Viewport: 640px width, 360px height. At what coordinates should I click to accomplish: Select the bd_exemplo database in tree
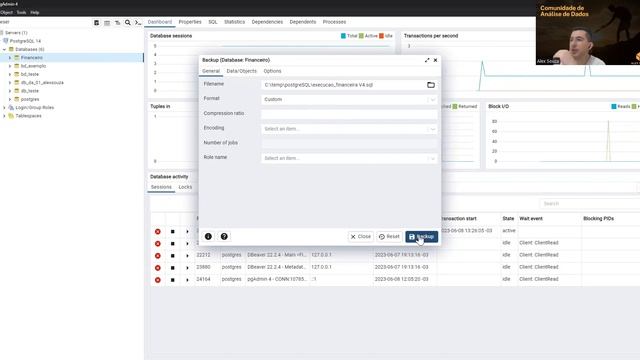(33, 66)
